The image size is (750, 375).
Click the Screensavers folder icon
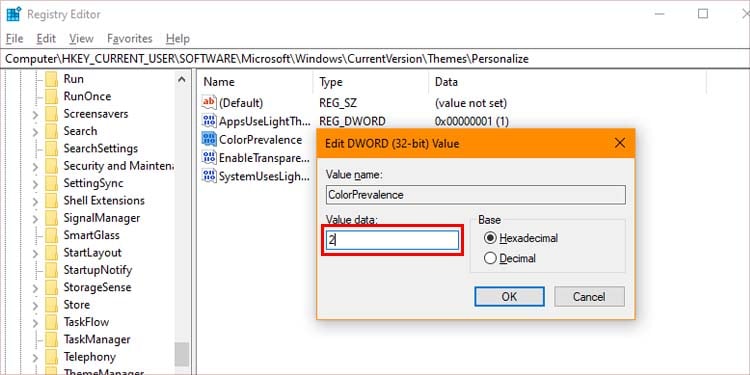pos(51,114)
